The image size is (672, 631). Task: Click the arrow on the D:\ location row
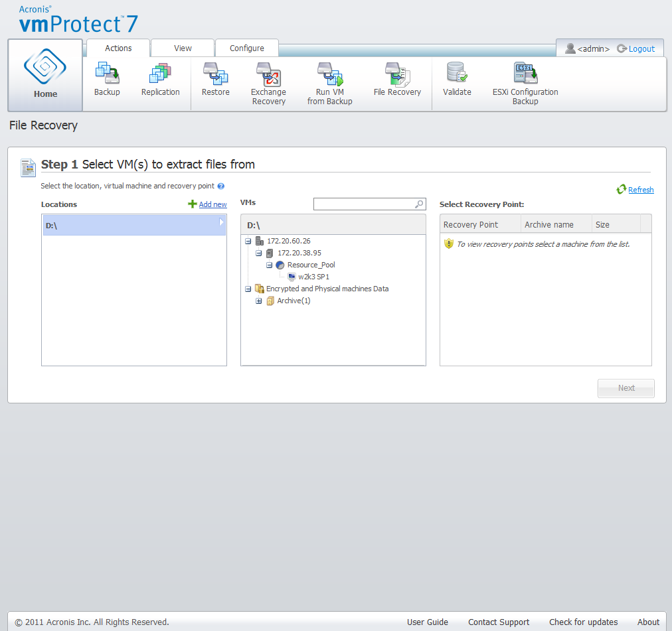click(x=221, y=222)
